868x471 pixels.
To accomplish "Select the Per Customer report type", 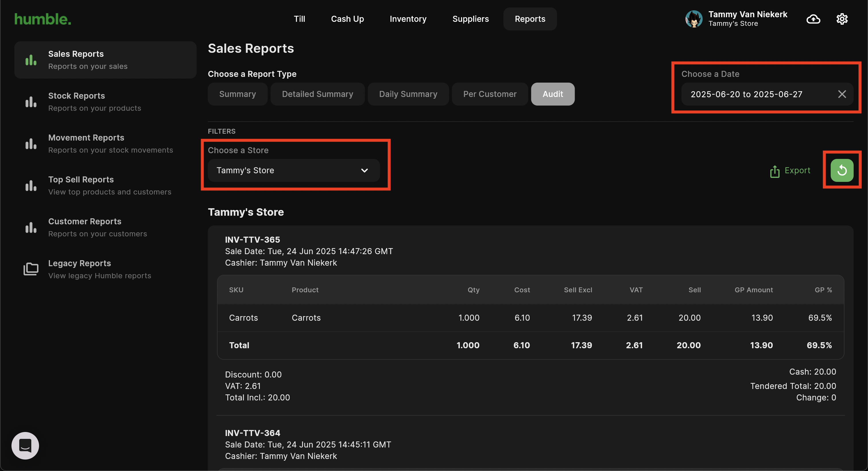I will click(490, 94).
